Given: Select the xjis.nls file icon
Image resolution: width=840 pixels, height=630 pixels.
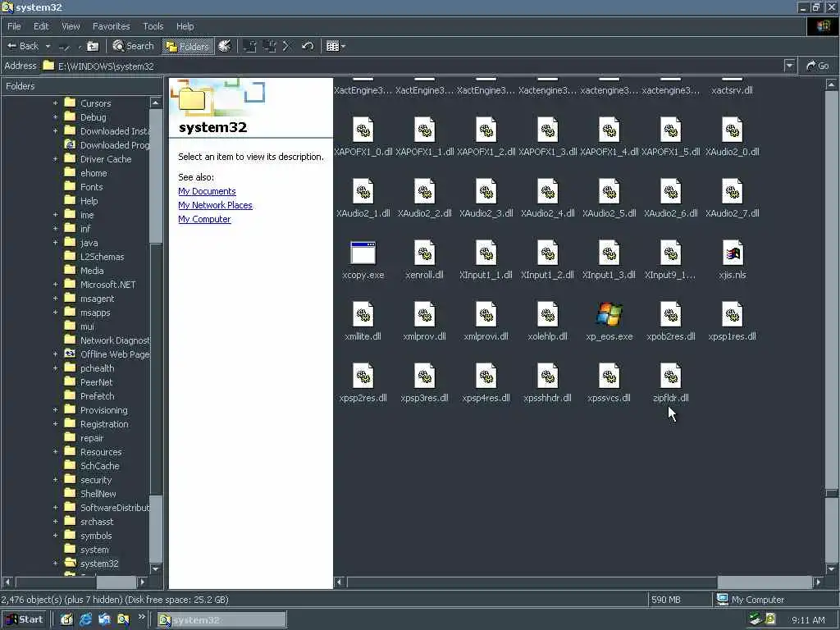Looking at the screenshot, I should tap(733, 253).
